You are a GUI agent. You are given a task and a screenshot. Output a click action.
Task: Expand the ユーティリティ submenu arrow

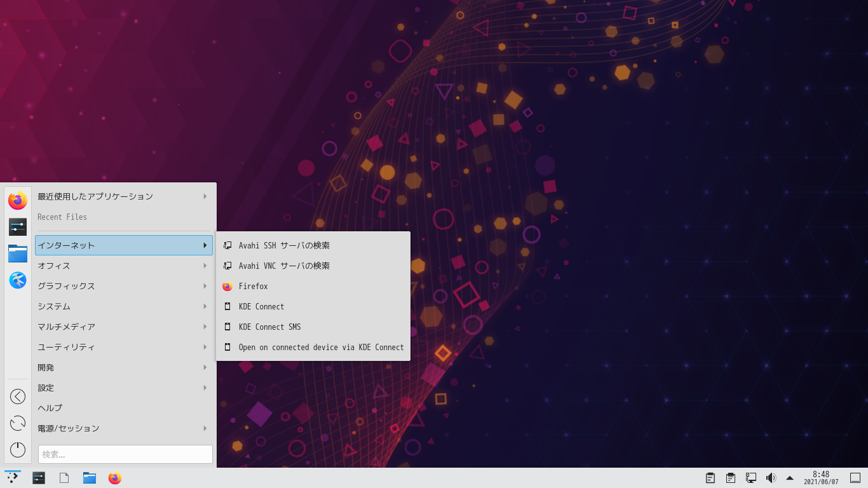pyautogui.click(x=205, y=347)
